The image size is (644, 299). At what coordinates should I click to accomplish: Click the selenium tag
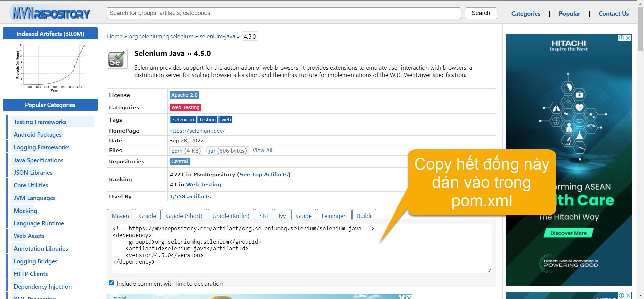pos(183,120)
